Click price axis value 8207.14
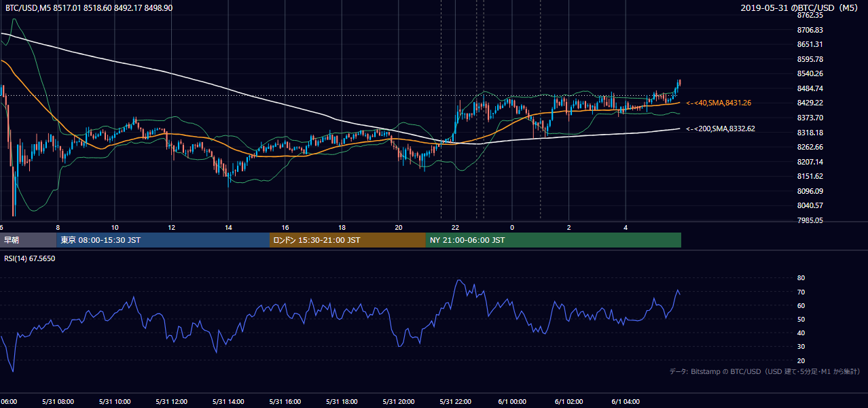Screen dimensions: 868x408 click(810, 162)
